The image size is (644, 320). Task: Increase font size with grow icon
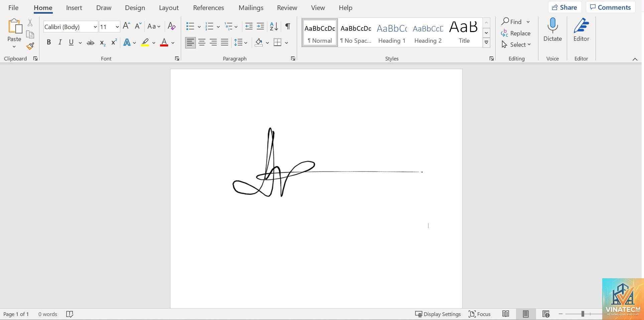tap(126, 26)
